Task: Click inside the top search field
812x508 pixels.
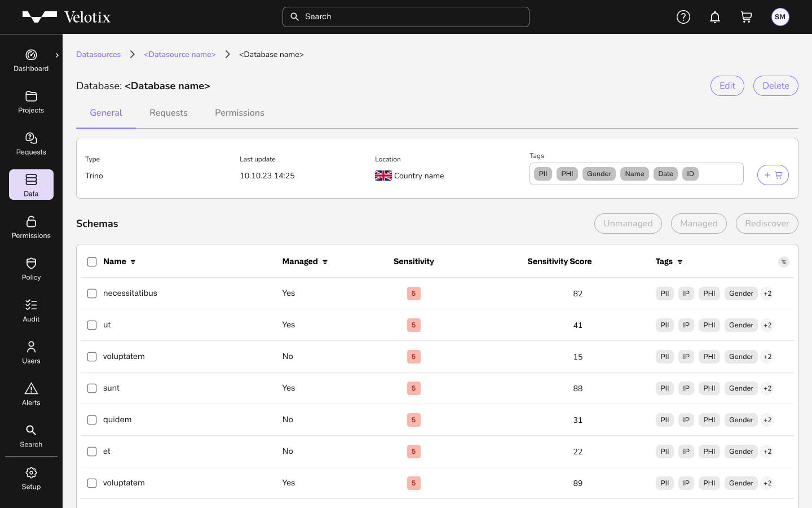Action: pyautogui.click(x=405, y=16)
